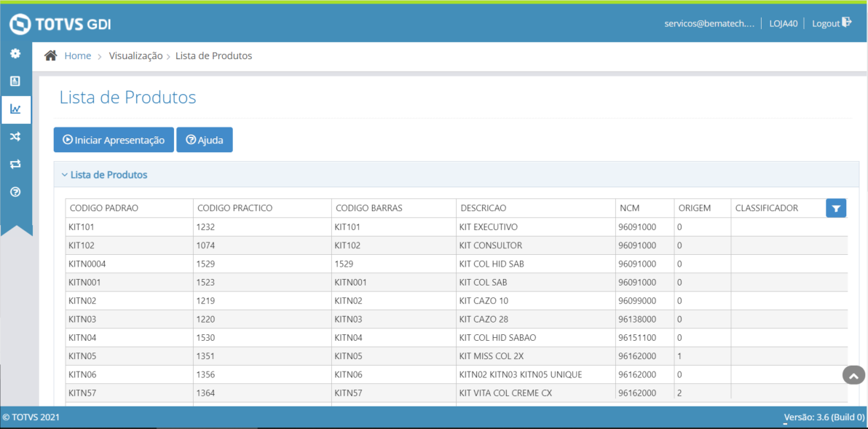868x429 pixels.
Task: Collapse the sidebar with bottom arrow
Action: 17,230
